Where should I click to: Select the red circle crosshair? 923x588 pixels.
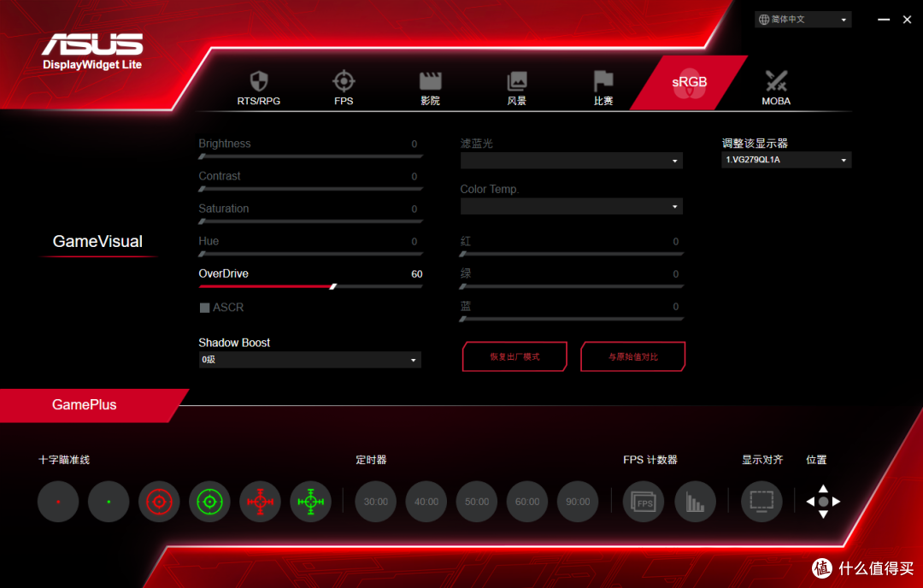[x=159, y=502]
